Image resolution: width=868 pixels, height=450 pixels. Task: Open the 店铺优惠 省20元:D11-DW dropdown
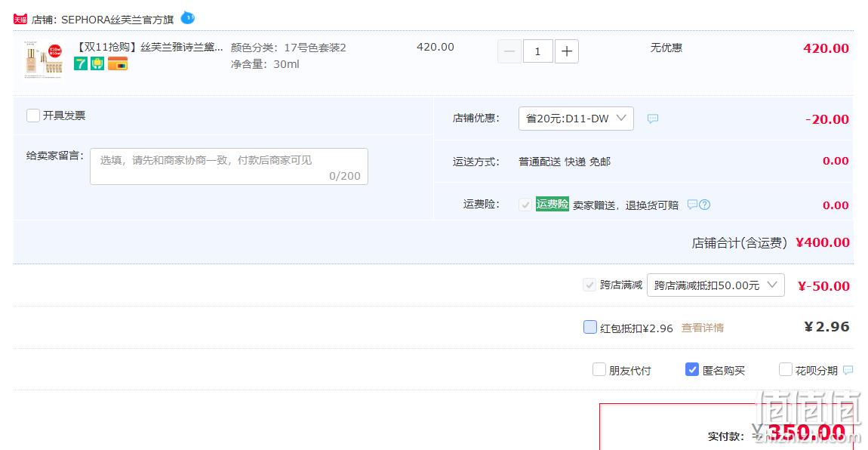pos(576,119)
